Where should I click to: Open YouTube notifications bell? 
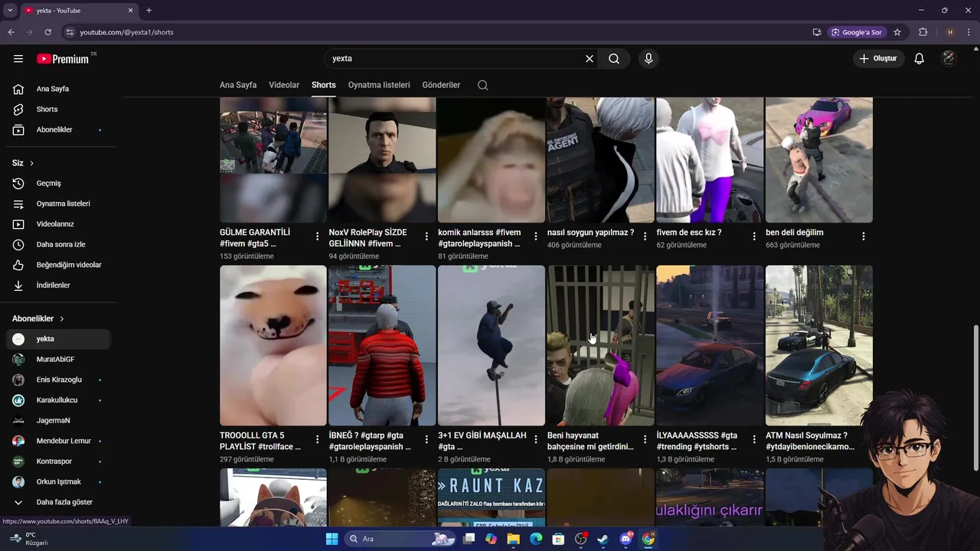click(x=920, y=58)
